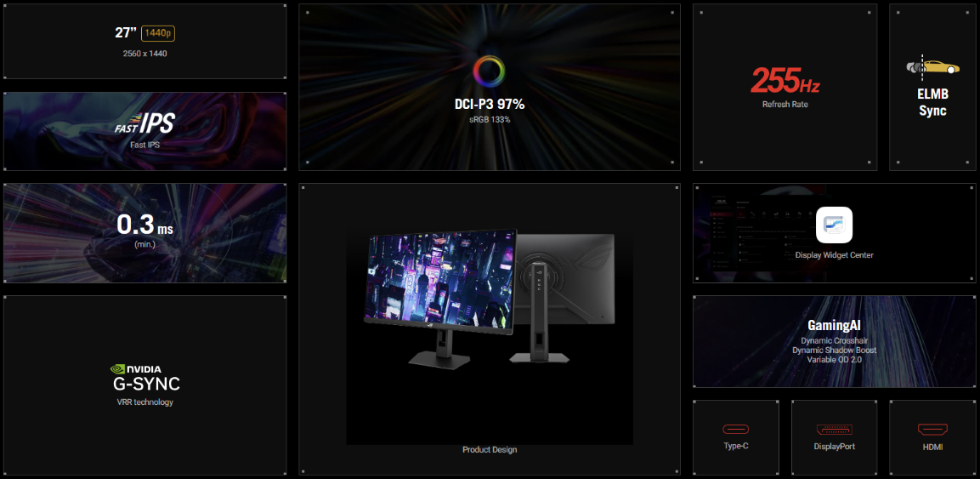Click the sRGB 133% label
This screenshot has width=980, height=479.
coord(489,120)
